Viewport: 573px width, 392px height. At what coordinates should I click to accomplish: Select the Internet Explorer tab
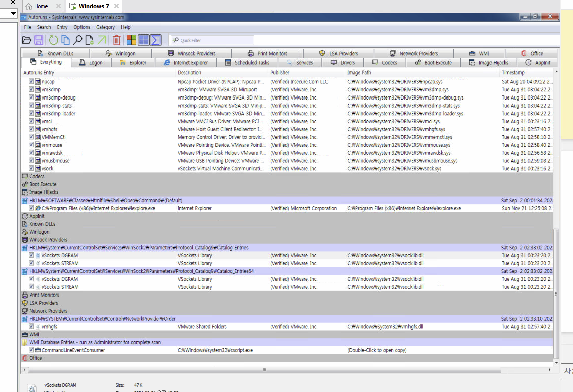pos(186,63)
